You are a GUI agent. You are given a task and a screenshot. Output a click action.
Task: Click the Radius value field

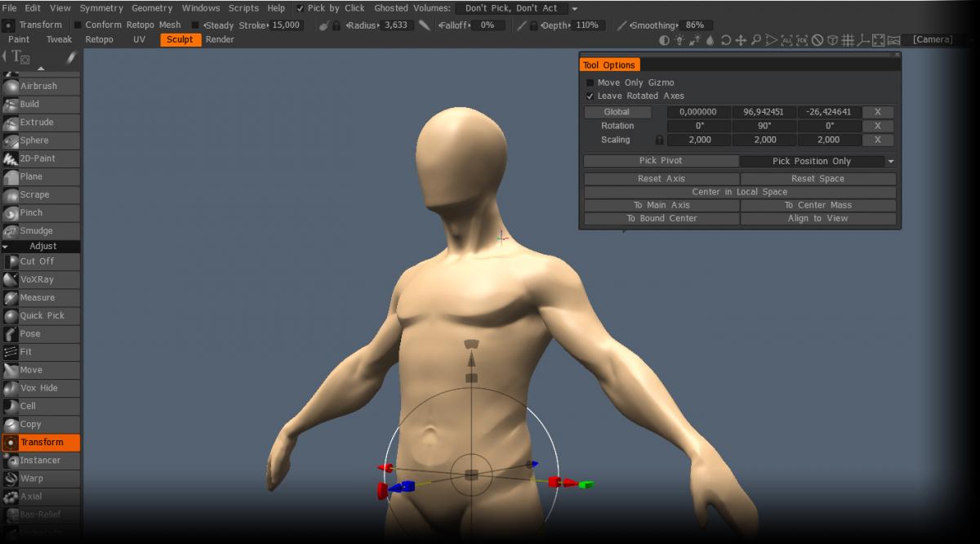click(396, 25)
